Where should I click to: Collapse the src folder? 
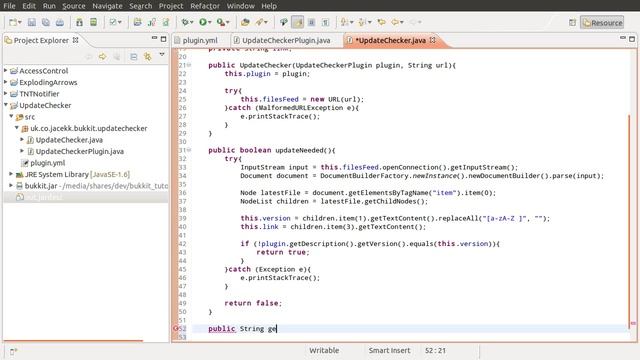11,116
